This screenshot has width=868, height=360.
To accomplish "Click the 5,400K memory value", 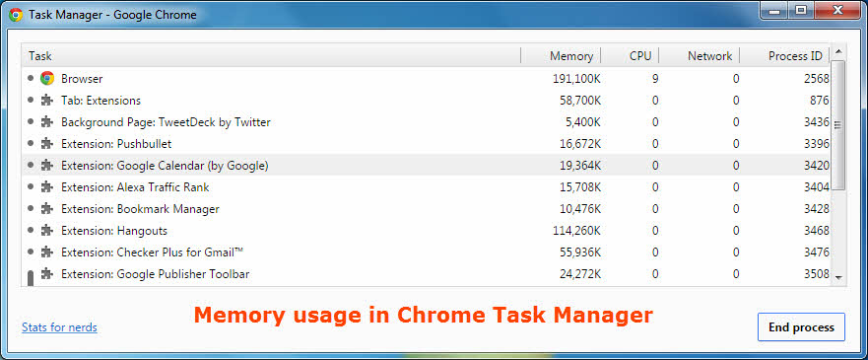I will pyautogui.click(x=583, y=122).
